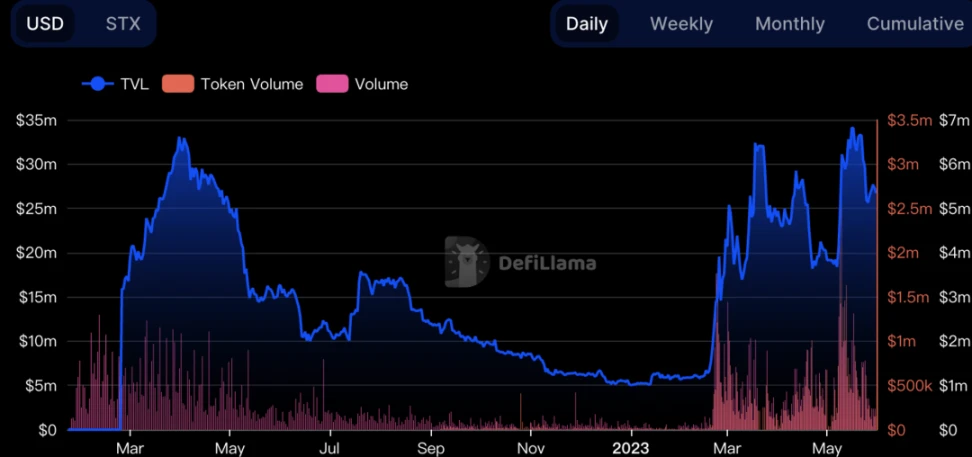Switch currency to STX
The height and width of the screenshot is (457, 972).
123,24
